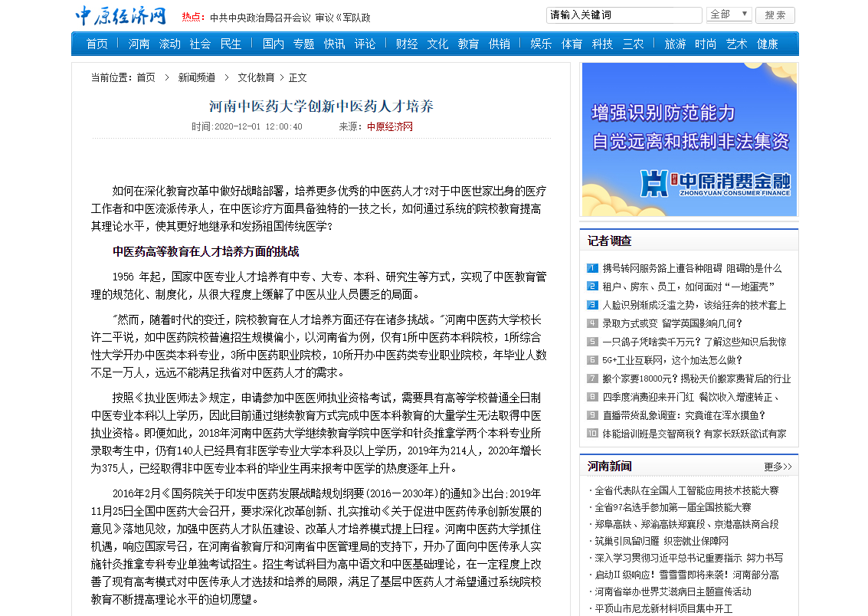
Task: Focus the keyword search input field
Action: (624, 15)
